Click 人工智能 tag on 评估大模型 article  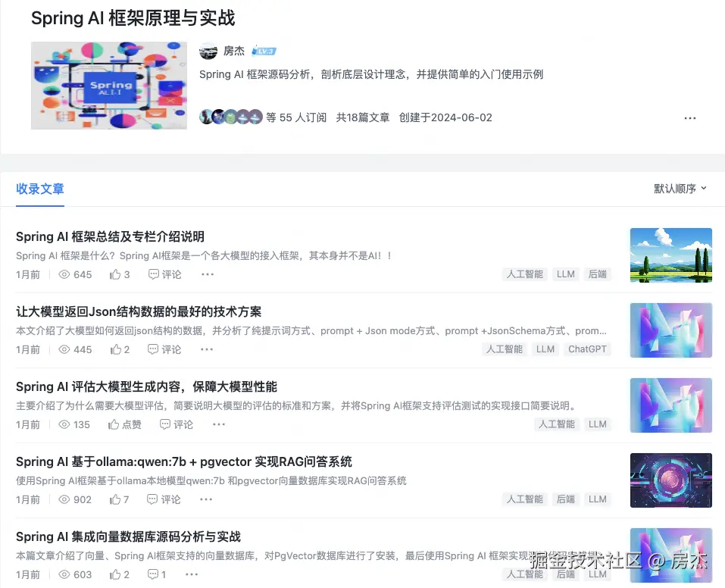[557, 424]
